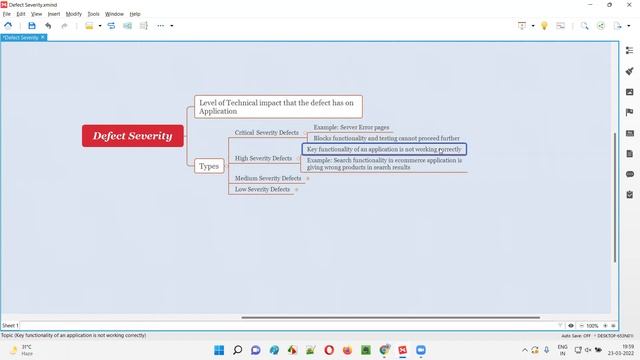Image resolution: width=640 pixels, height=360 pixels.
Task: Open the Edit menu
Action: click(x=21, y=14)
